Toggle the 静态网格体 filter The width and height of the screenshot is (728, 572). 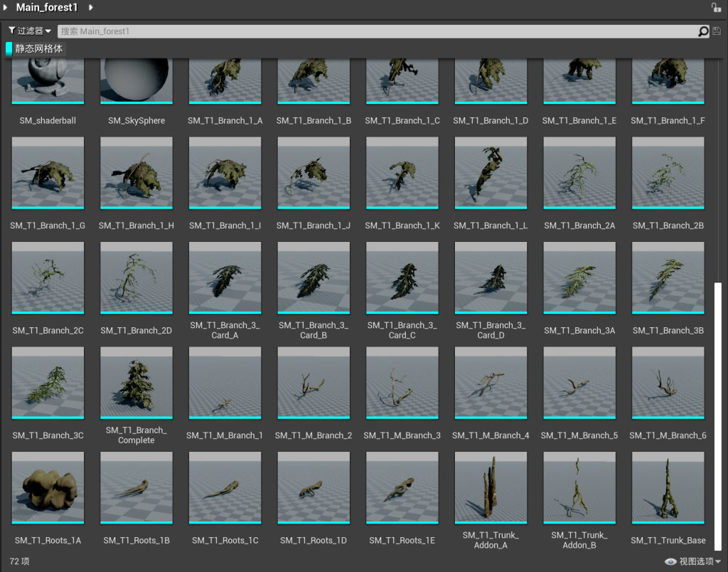point(35,49)
